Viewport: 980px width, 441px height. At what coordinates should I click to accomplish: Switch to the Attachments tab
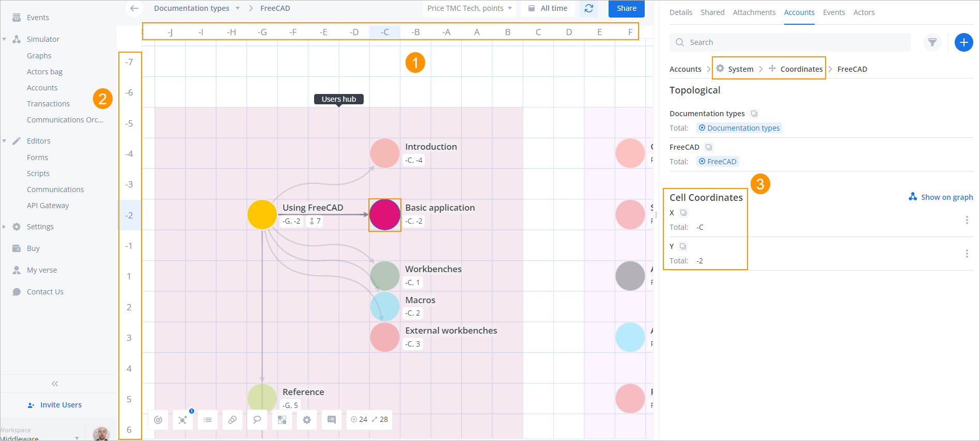point(754,12)
